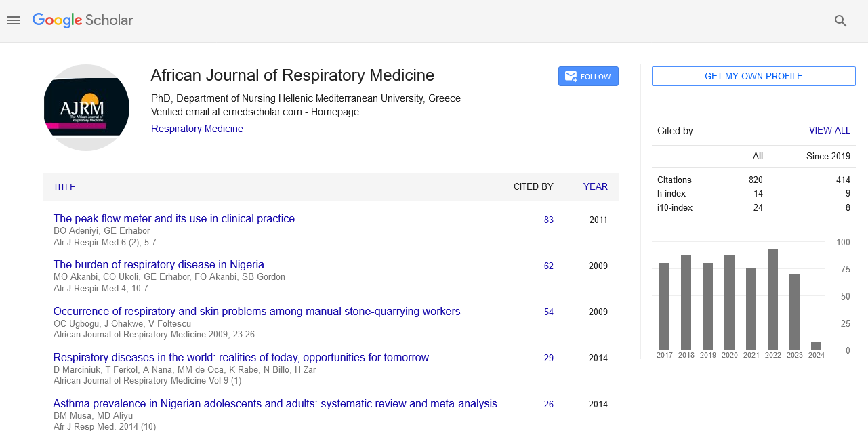Click the 2021 citation bar
Viewport: 868px width, 431px height.
tap(751, 308)
